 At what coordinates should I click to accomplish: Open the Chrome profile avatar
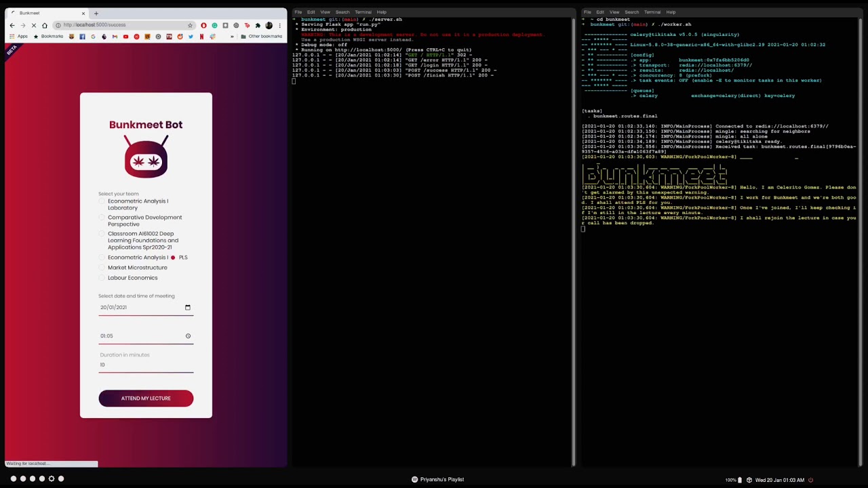click(x=269, y=25)
